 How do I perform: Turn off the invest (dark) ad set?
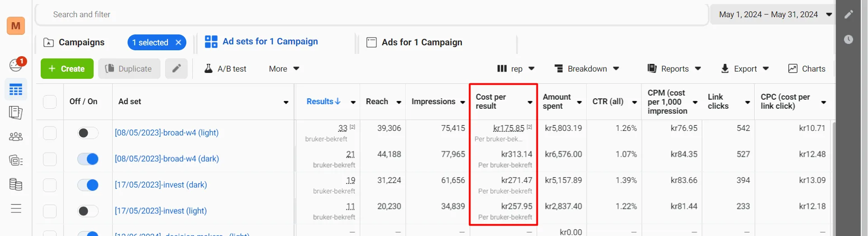pos(88,185)
